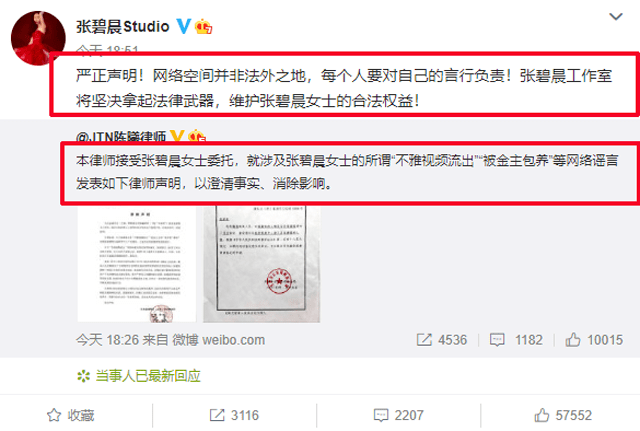This screenshot has width=640, height=431.
Task: Click the orange V badge of the lawyer
Action: (x=177, y=136)
